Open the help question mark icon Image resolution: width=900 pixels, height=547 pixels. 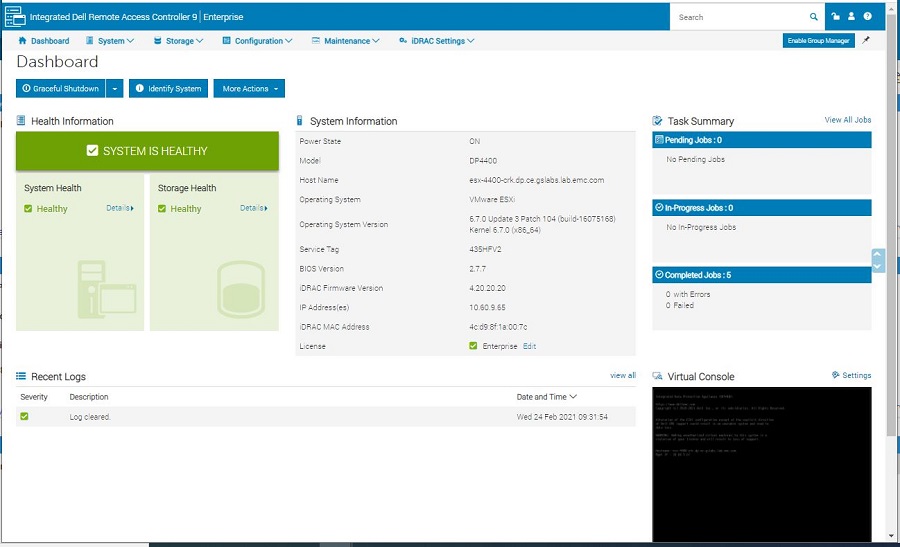pyautogui.click(x=867, y=17)
